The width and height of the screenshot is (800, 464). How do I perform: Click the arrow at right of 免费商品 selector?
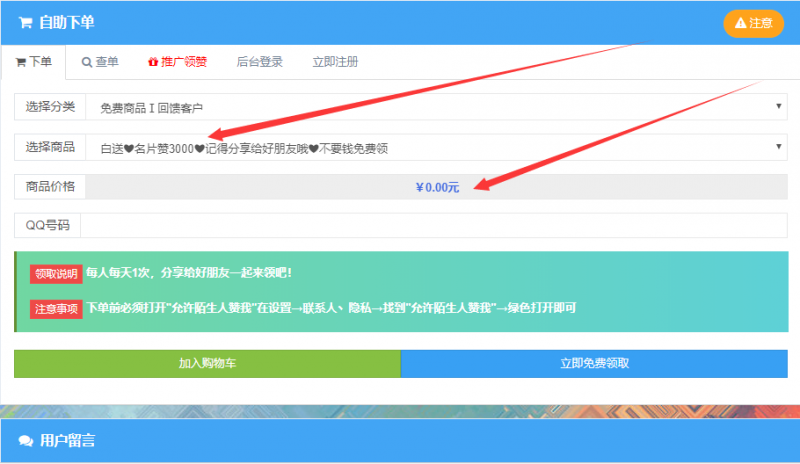(x=779, y=107)
